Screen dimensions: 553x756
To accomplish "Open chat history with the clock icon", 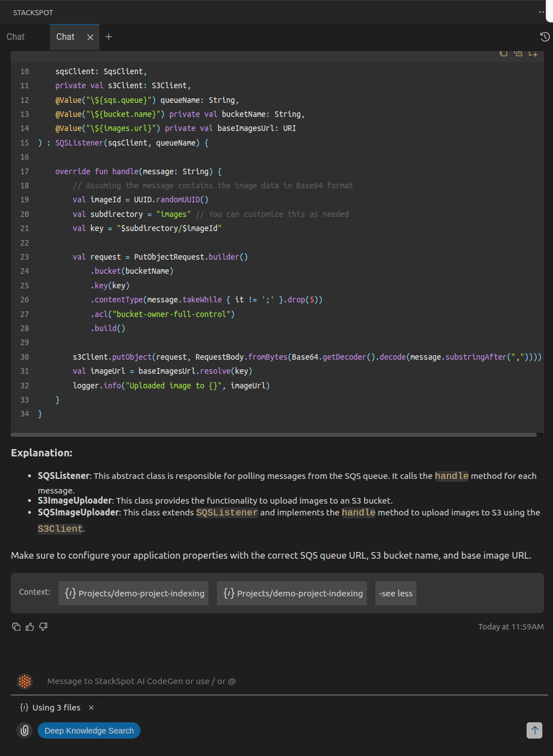I will tap(545, 37).
